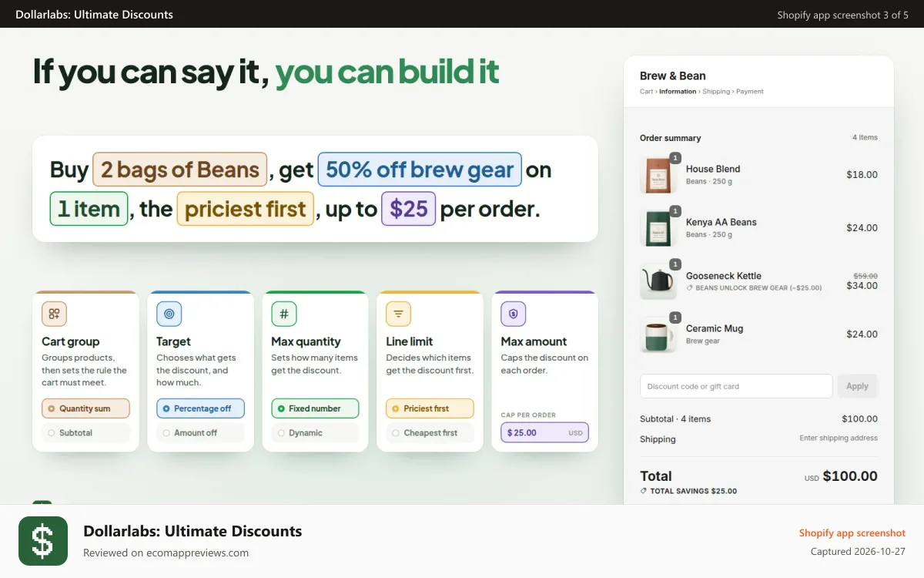The image size is (924, 578).
Task: Click the 'Line limit' card title
Action: (x=410, y=341)
